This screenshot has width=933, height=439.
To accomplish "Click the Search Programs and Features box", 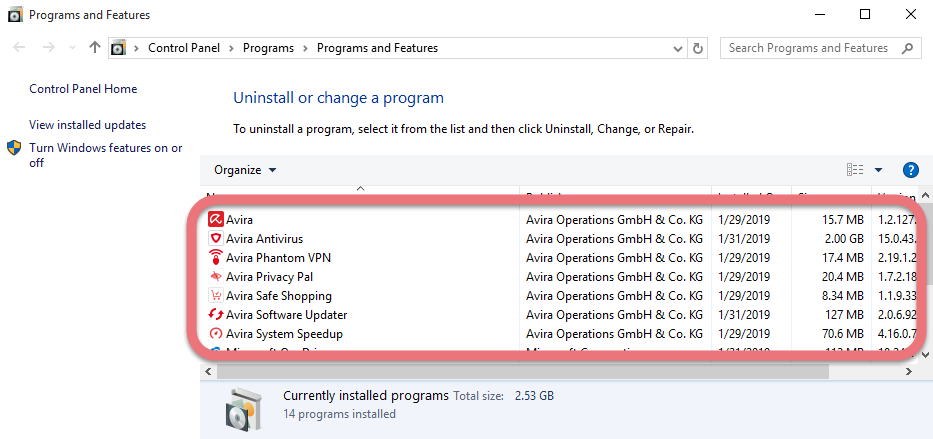I will point(821,48).
